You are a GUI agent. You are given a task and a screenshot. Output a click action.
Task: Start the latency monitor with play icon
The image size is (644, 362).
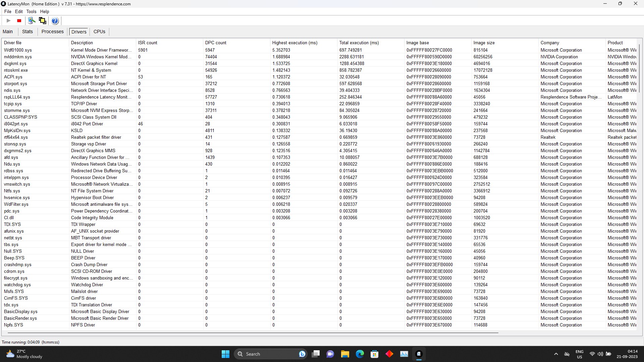pos(9,21)
